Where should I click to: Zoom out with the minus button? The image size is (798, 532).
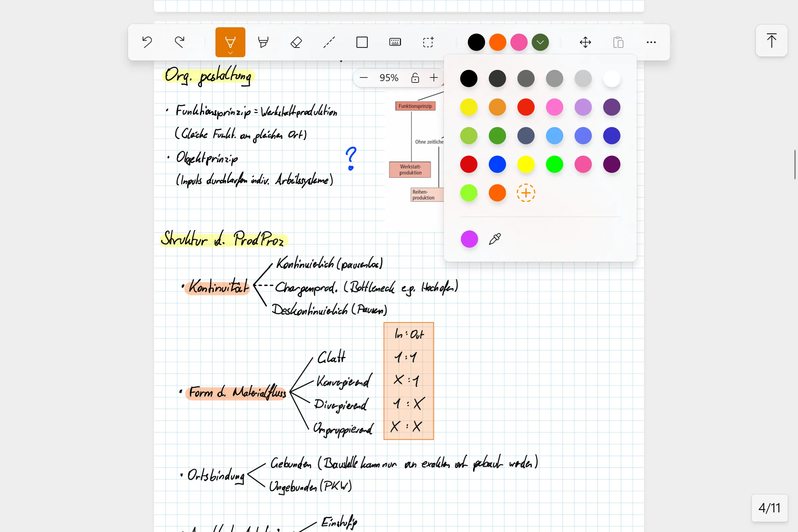(364, 78)
